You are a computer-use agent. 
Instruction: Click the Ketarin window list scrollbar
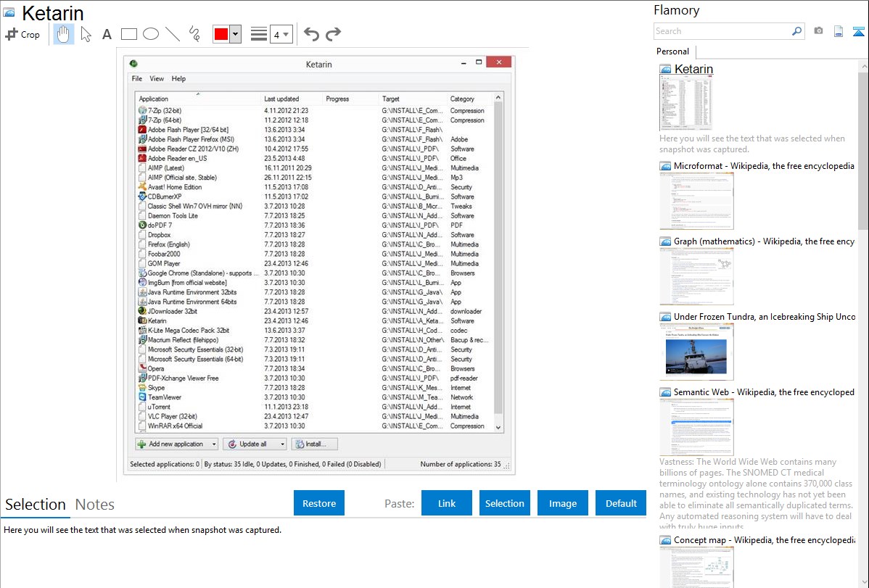[x=498, y=257]
